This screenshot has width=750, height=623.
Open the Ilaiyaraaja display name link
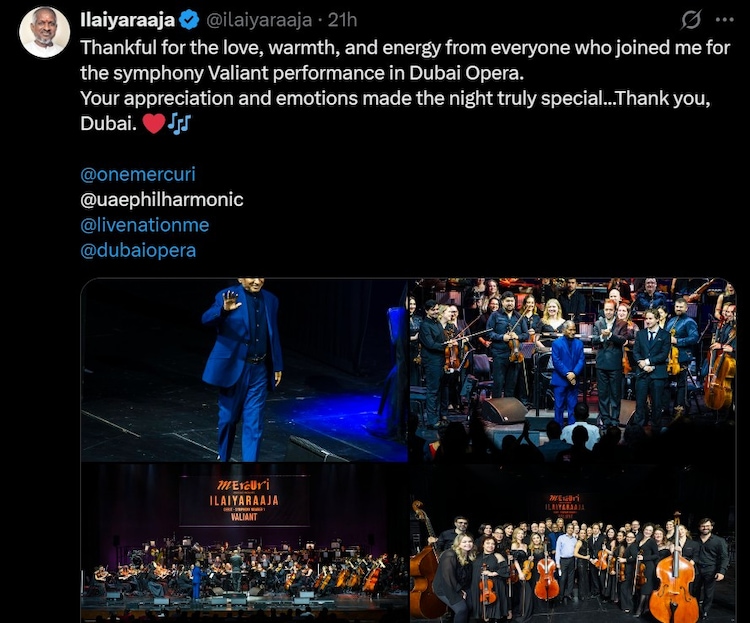[128, 20]
